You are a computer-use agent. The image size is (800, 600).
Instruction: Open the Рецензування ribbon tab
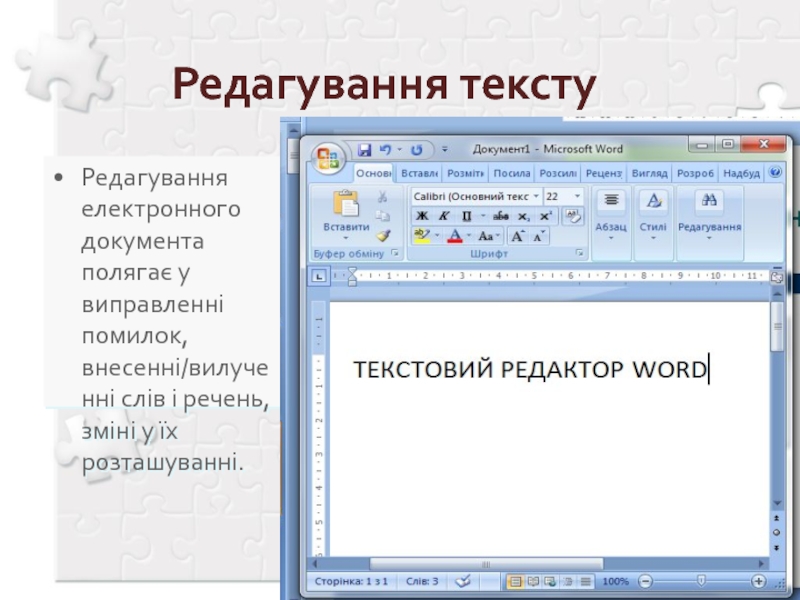coord(604,173)
